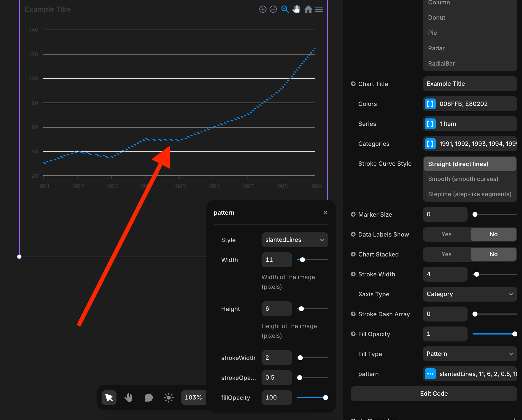Edit the Chart Title field containing Example Title
Image resolution: width=522 pixels, height=420 pixels.
point(469,84)
